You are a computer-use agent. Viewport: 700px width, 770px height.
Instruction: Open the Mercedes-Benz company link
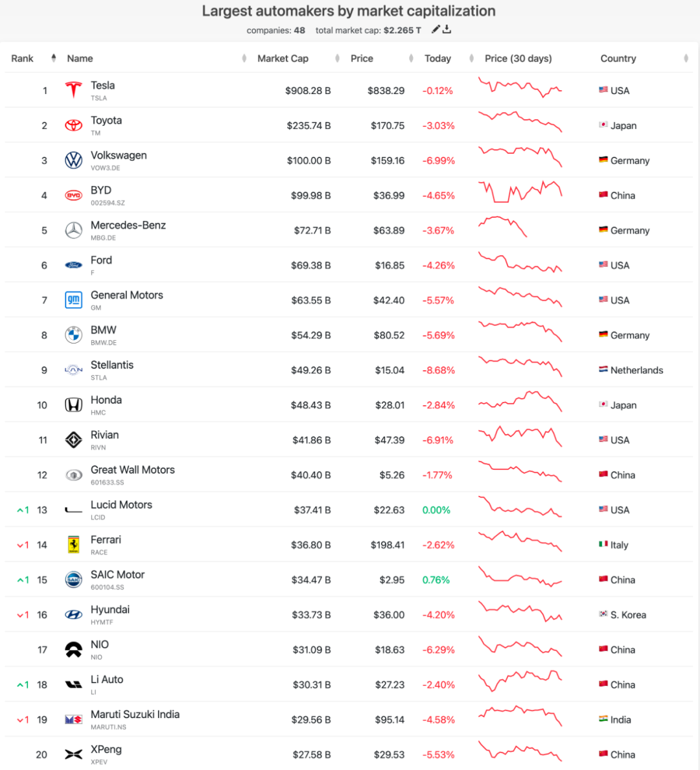pos(128,226)
